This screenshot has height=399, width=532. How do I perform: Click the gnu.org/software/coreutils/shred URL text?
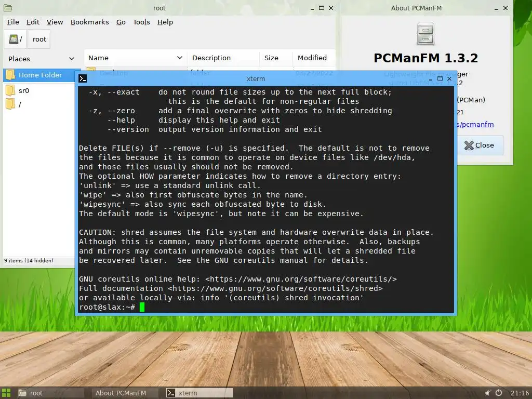point(275,288)
